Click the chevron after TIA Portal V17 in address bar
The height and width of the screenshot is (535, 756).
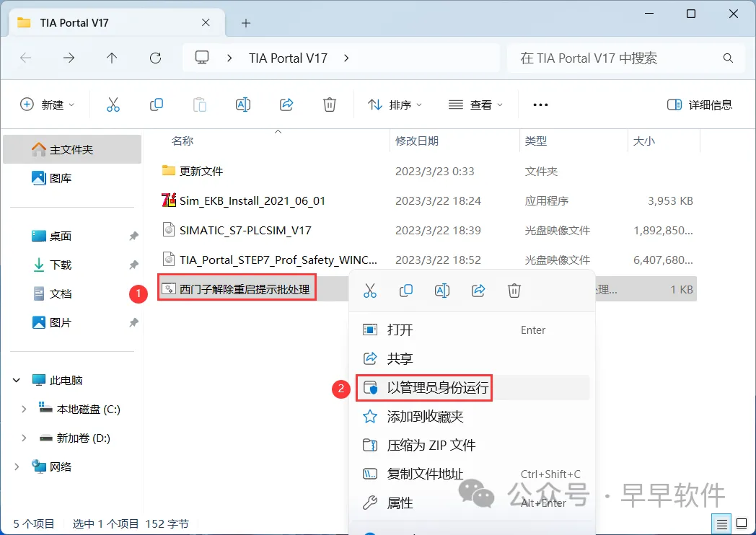click(x=346, y=58)
